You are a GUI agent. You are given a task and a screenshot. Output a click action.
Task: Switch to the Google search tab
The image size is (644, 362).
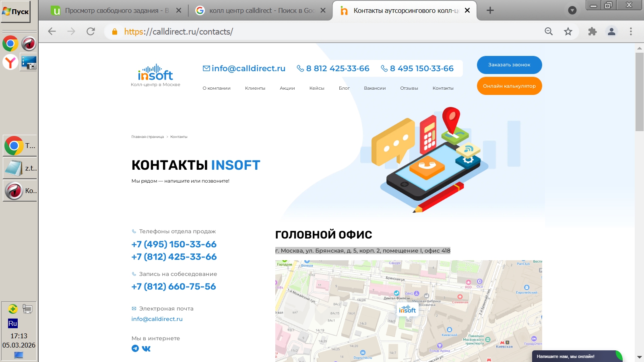click(260, 10)
